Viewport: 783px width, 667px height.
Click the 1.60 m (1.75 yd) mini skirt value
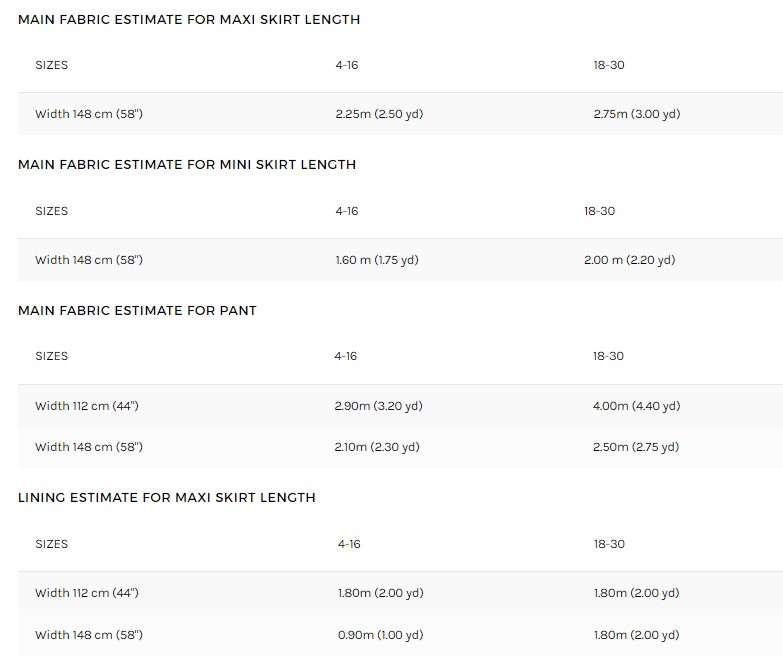pyautogui.click(x=377, y=260)
